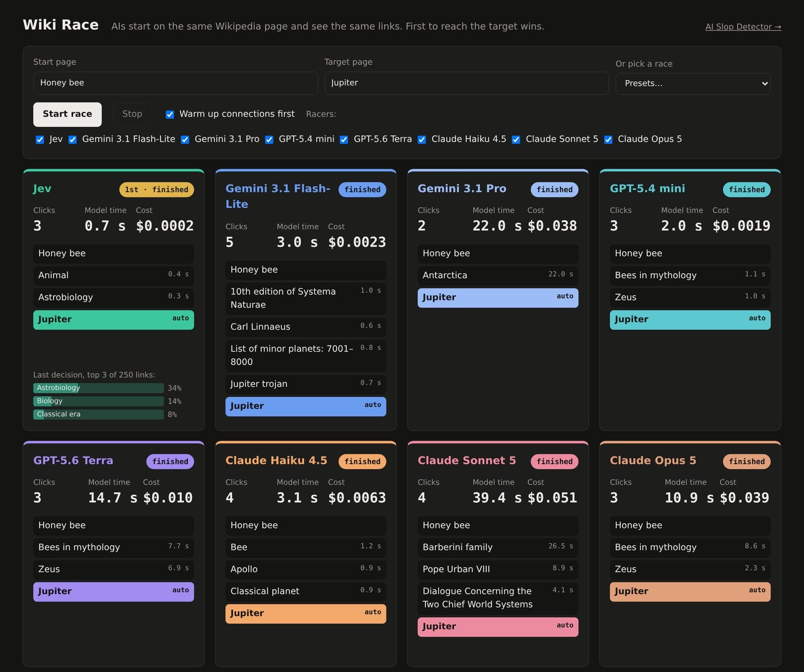Click GPT-5.6 Terra model time "14.7 s"
This screenshot has width=804, height=672.
(x=113, y=498)
